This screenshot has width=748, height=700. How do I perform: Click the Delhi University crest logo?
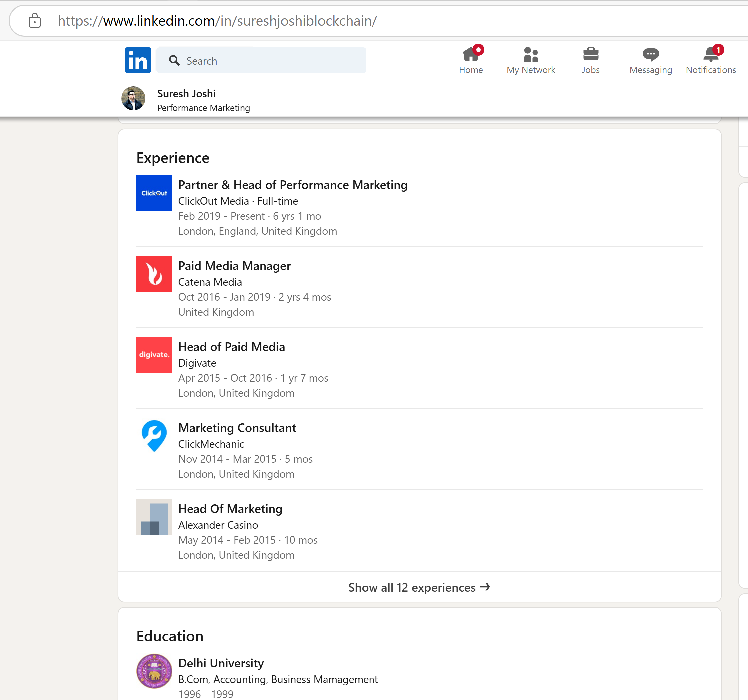[x=154, y=671]
